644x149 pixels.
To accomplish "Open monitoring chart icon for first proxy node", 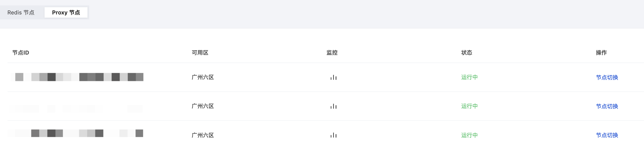I will [333, 77].
